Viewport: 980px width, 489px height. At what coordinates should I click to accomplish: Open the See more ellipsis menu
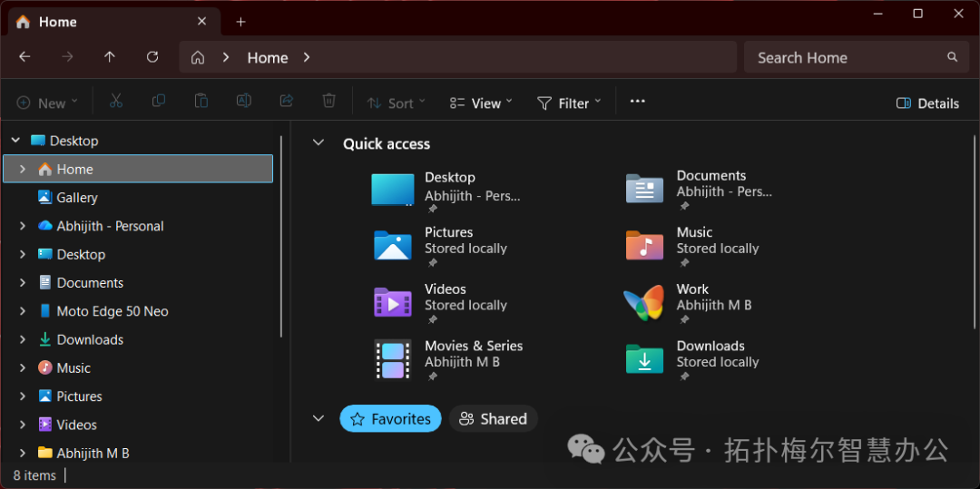638,102
